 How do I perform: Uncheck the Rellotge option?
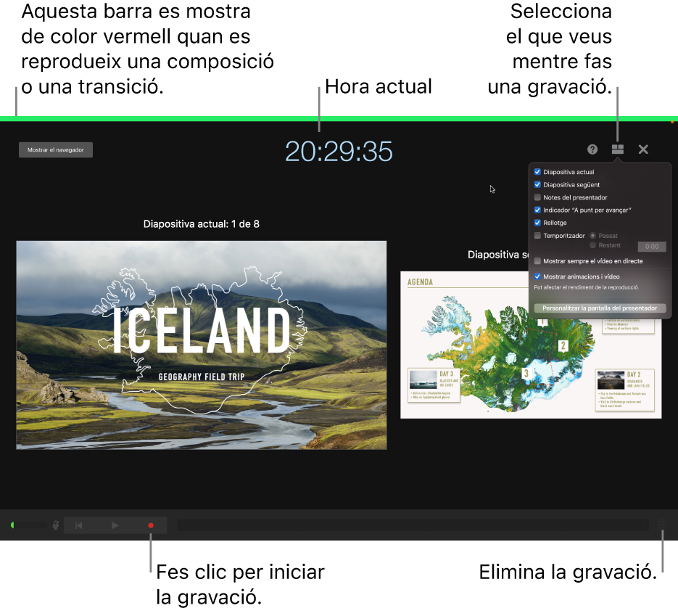tap(537, 223)
